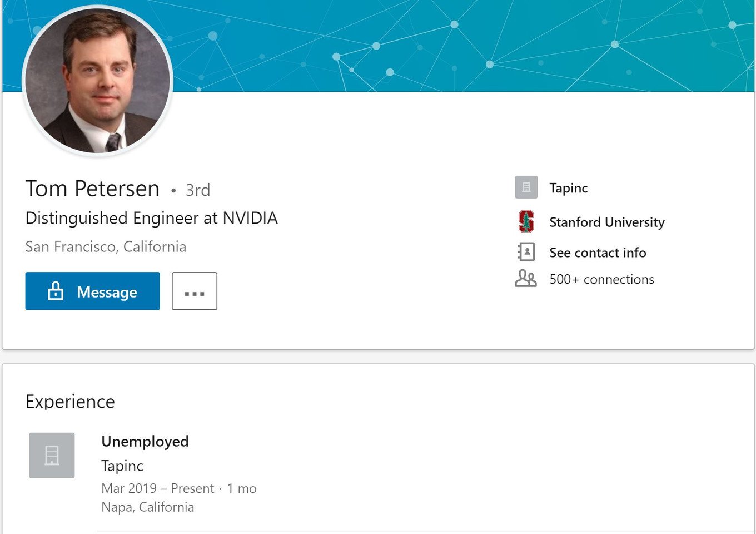Click the Tom Petersen profile name
This screenshot has width=756, height=534.
click(93, 189)
